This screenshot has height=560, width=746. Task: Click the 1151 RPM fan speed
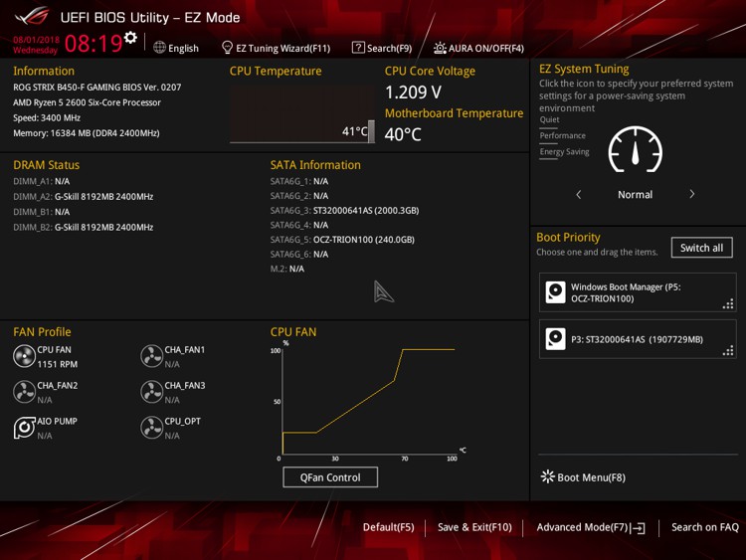point(58,364)
